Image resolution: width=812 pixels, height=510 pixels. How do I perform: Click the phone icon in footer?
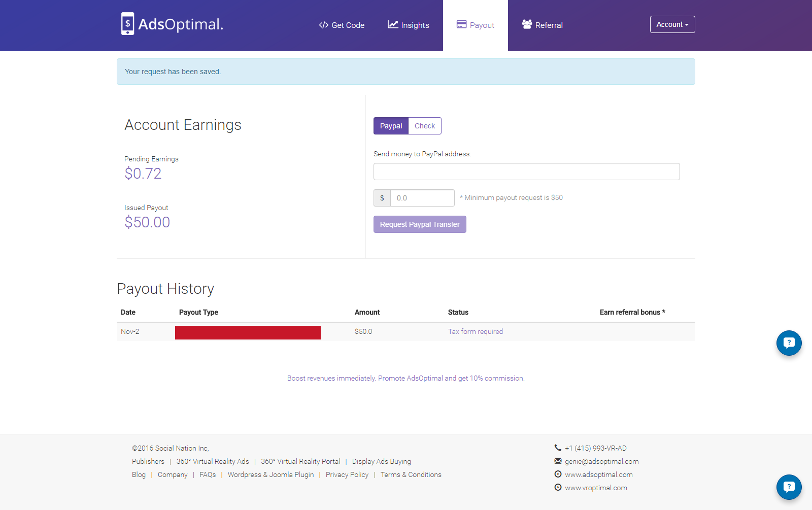[x=558, y=448]
